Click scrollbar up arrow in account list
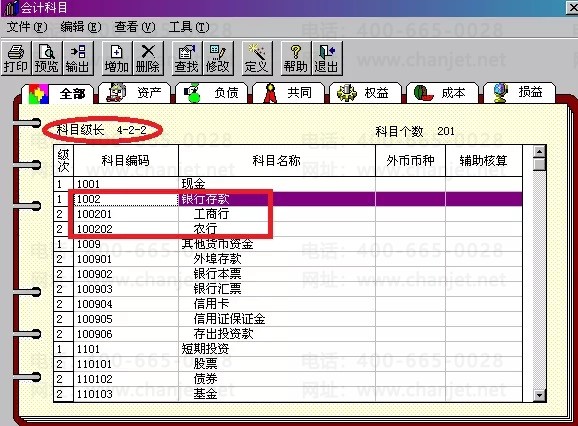578x426 pixels. (x=540, y=151)
